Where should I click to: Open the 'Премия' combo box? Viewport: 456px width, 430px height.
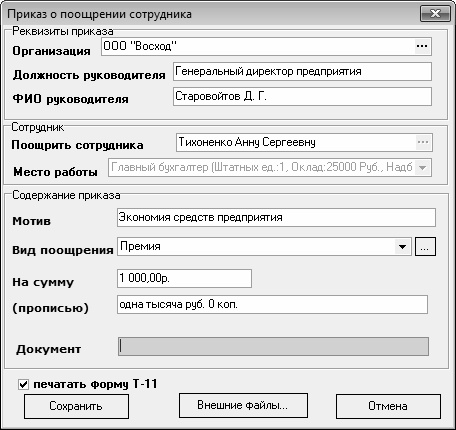(x=264, y=247)
